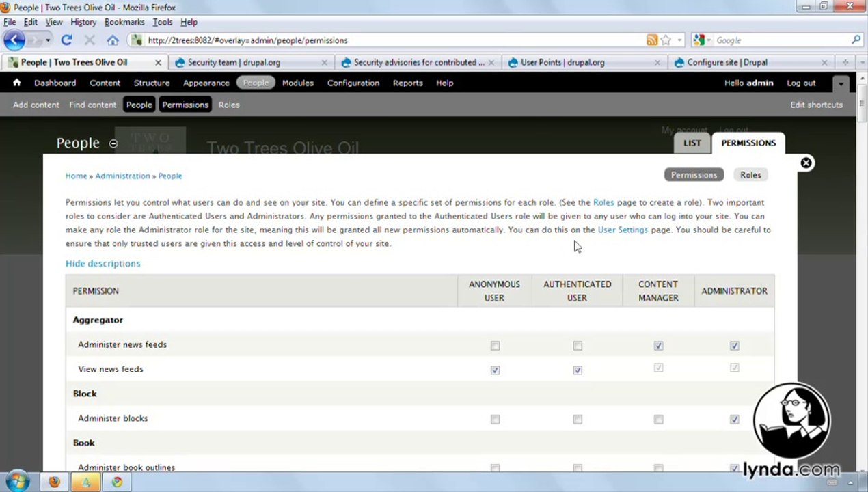Click the Chrome icon in the taskbar

point(117,482)
